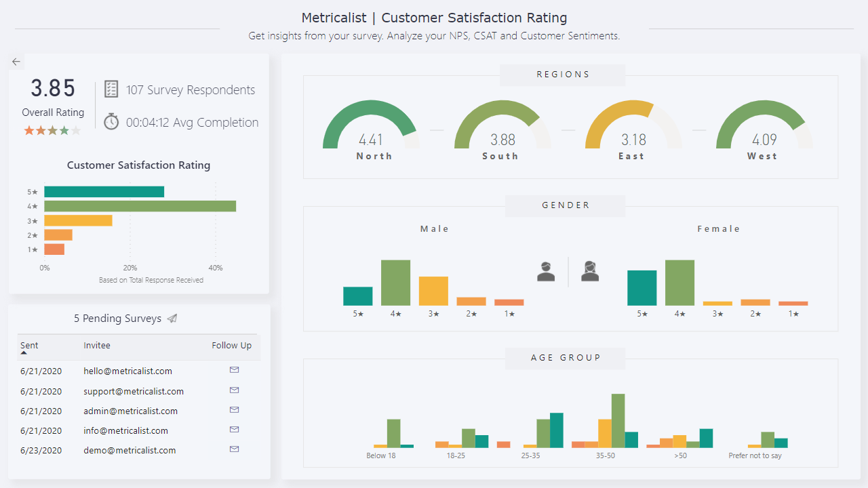Sort table by Sent column header
This screenshot has height=488, width=868.
[x=29, y=346]
